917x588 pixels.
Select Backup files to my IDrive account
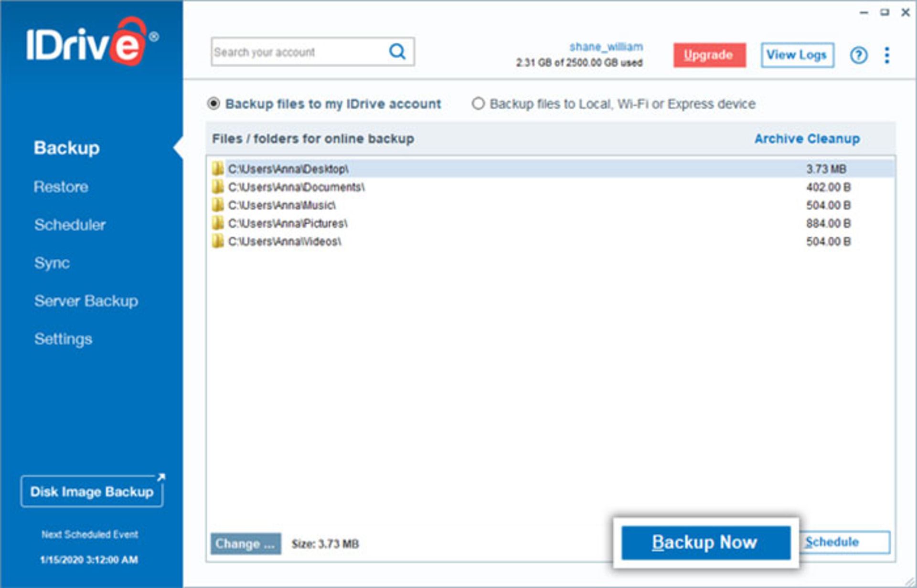(213, 104)
